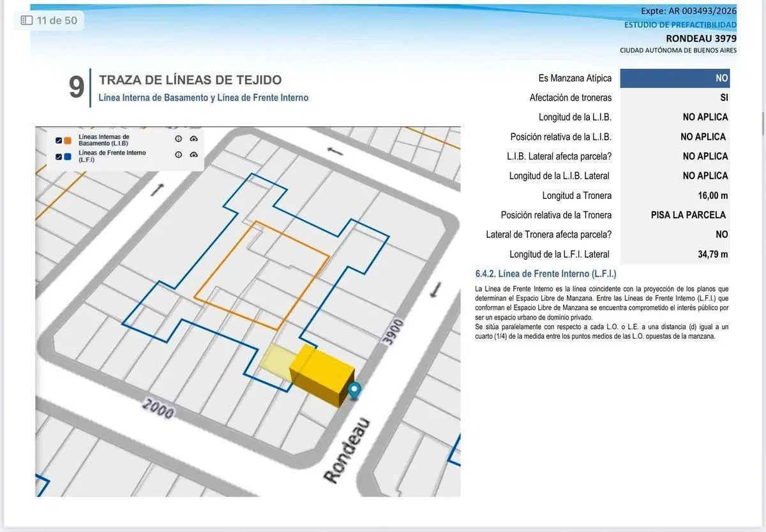Click the blue L.F.I legend color swatch
Image resolution: width=766 pixels, height=532 pixels.
pos(68,156)
